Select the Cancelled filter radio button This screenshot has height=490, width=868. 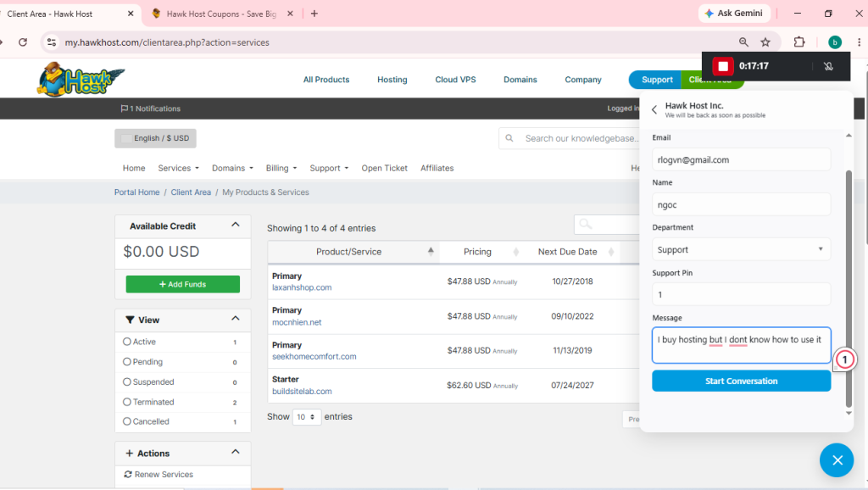coord(127,421)
